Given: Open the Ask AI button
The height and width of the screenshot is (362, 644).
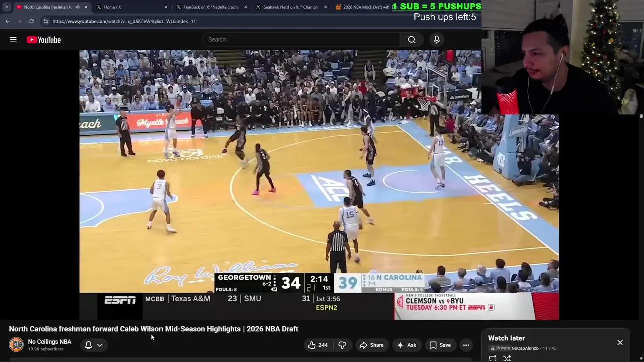Looking at the screenshot, I should click(406, 345).
